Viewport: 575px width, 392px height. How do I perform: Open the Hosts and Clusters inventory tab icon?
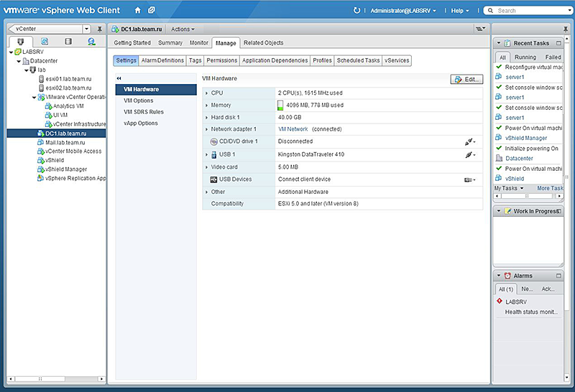tap(21, 42)
